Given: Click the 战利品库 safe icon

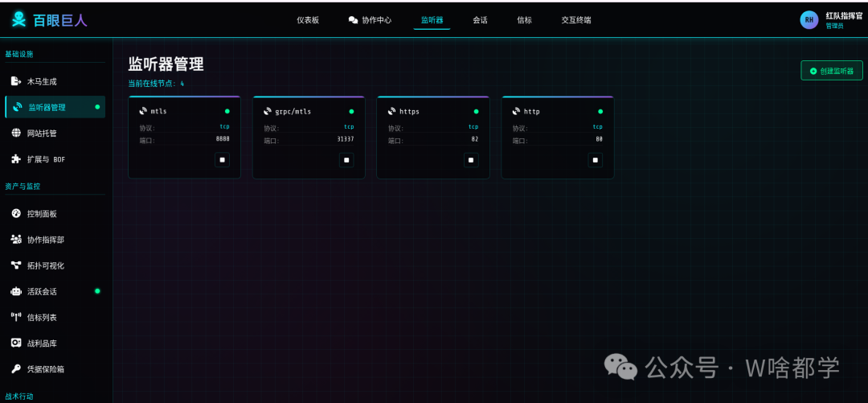Looking at the screenshot, I should click(16, 343).
